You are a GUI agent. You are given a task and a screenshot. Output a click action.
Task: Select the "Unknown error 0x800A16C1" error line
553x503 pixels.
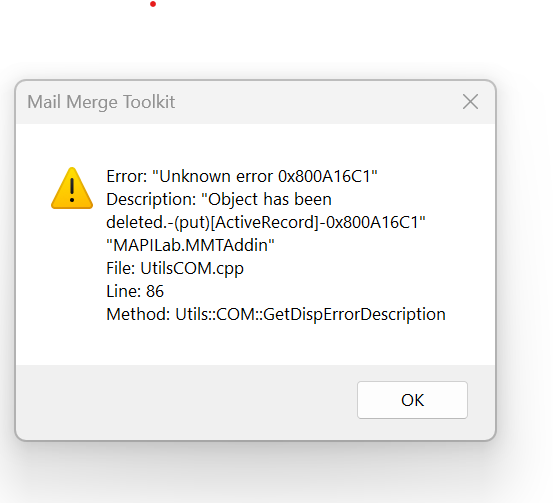coord(242,176)
